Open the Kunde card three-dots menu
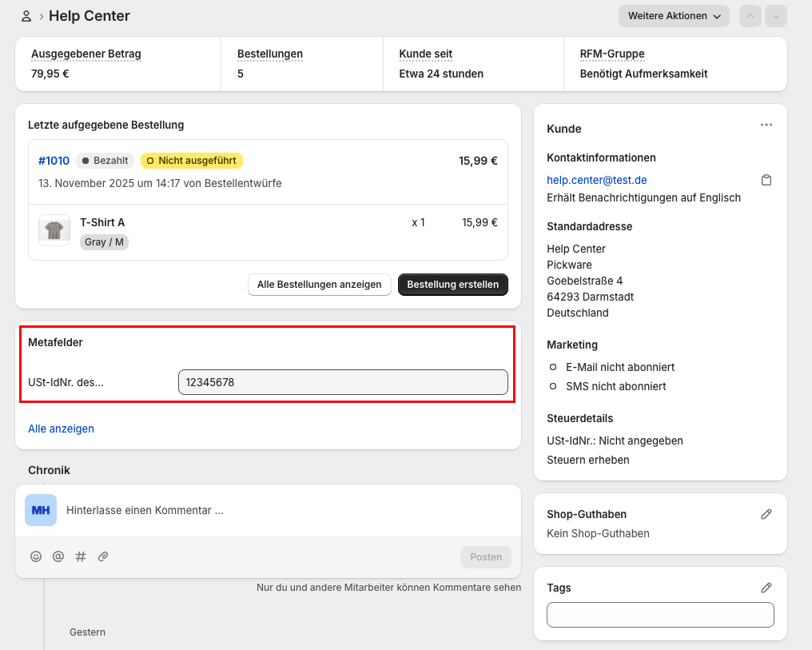Image resolution: width=812 pixels, height=650 pixels. point(766,126)
